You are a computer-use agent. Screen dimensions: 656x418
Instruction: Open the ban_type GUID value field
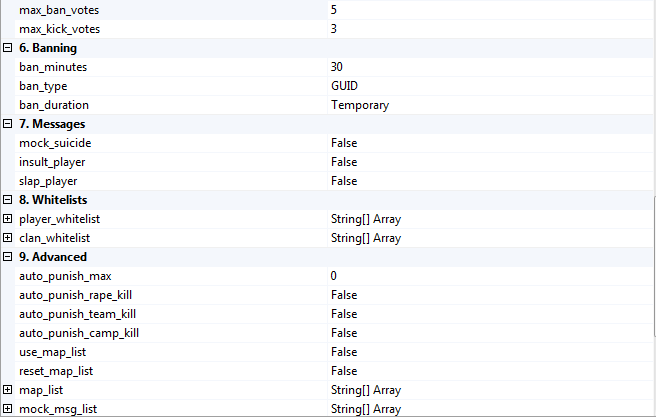point(344,86)
